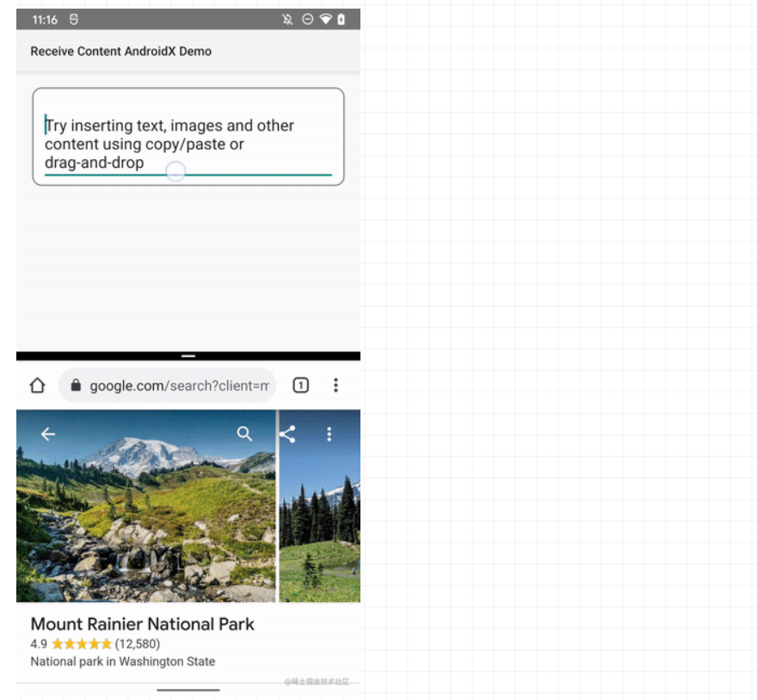The width and height of the screenshot is (757, 700).
Task: Open the Mount Rainier meadow photo
Action: click(x=145, y=506)
